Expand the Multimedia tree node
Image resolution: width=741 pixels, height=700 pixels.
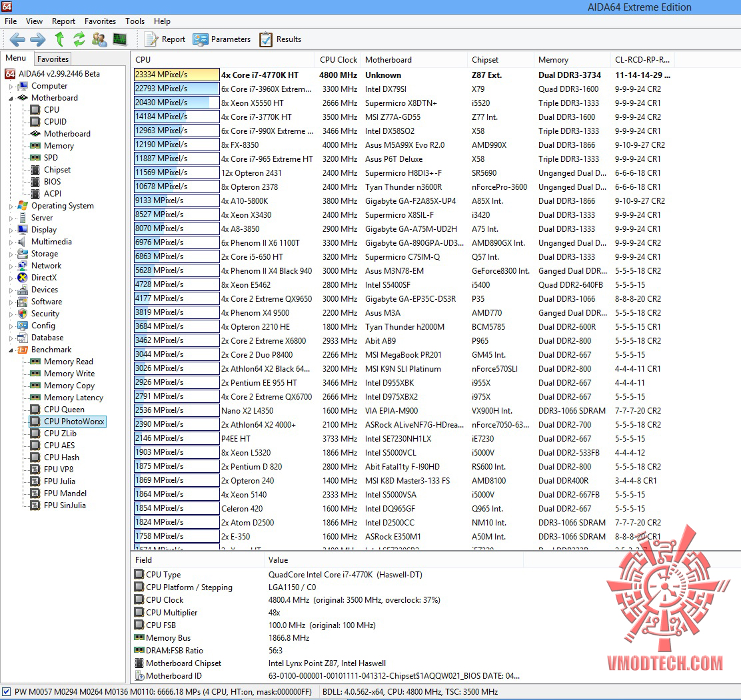11,242
